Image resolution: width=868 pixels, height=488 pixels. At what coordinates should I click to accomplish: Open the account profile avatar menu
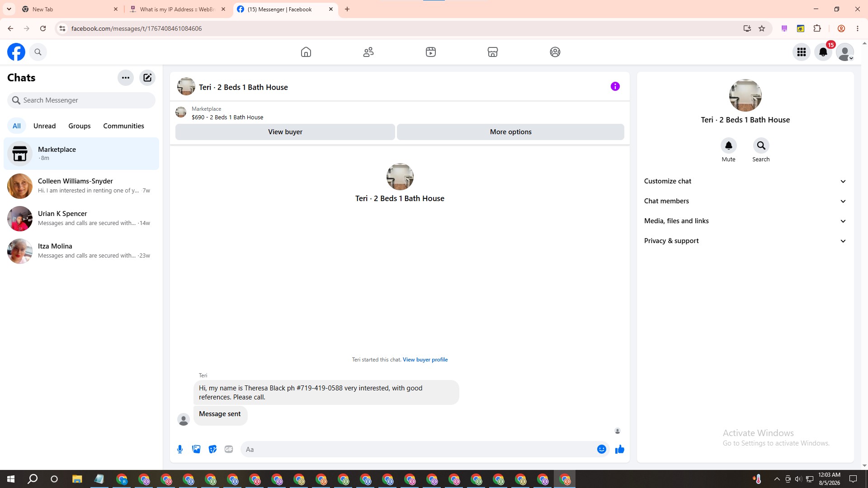tap(845, 52)
